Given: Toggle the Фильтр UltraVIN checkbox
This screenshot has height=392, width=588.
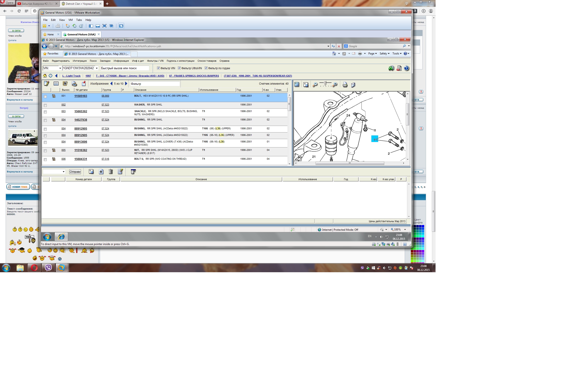Looking at the screenshot, I should tap(179, 68).
